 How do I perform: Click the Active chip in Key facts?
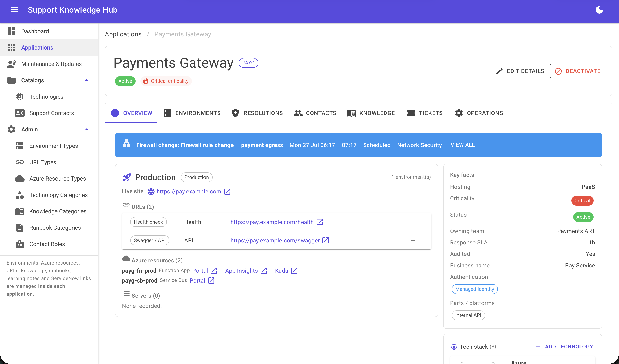(x=583, y=217)
